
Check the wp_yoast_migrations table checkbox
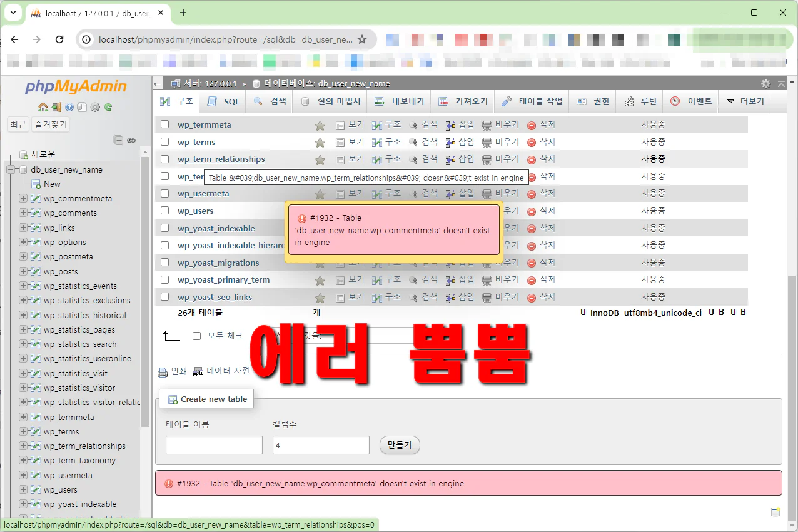pos(165,263)
